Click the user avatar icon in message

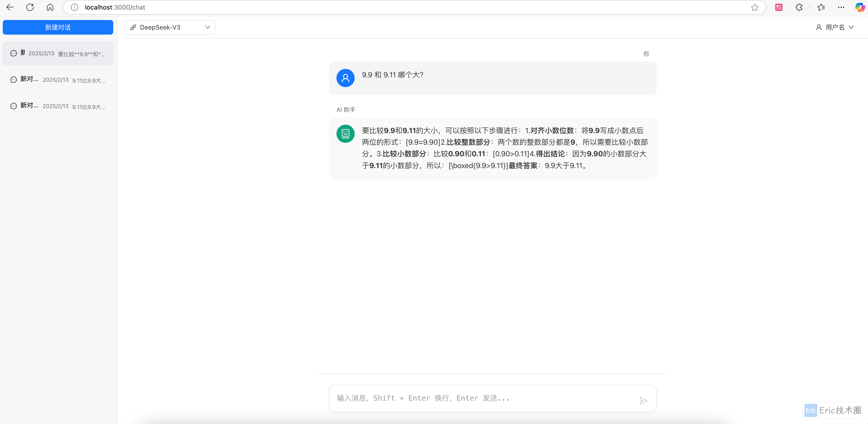tap(345, 78)
